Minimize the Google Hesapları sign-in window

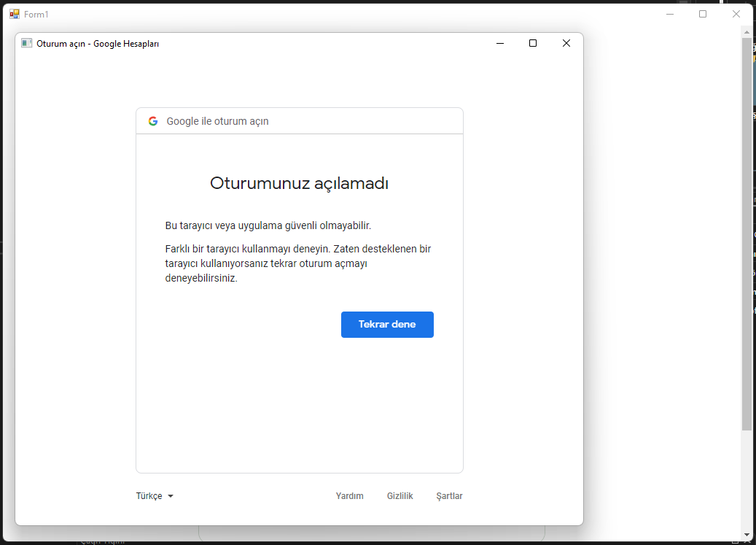[500, 43]
